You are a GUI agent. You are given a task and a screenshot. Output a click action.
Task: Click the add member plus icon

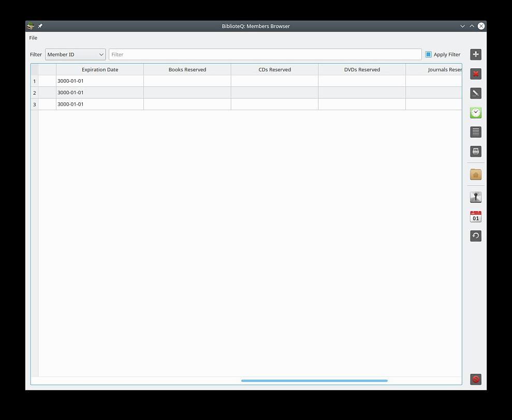coord(476,54)
